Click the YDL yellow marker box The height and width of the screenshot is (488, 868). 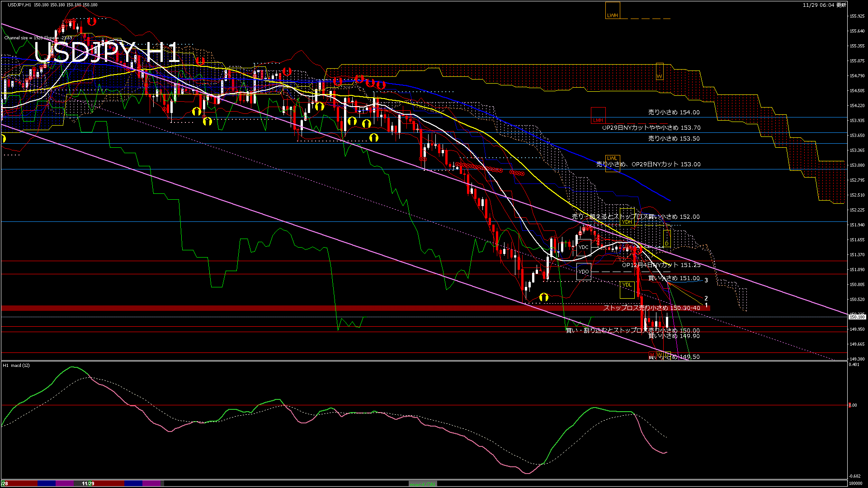(x=627, y=289)
